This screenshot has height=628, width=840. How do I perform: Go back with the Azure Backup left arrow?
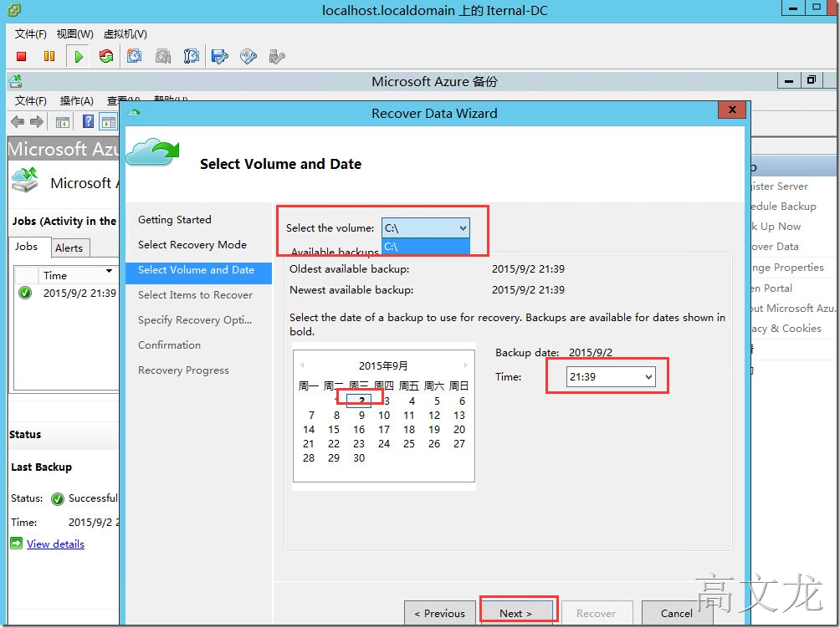pyautogui.click(x=18, y=122)
